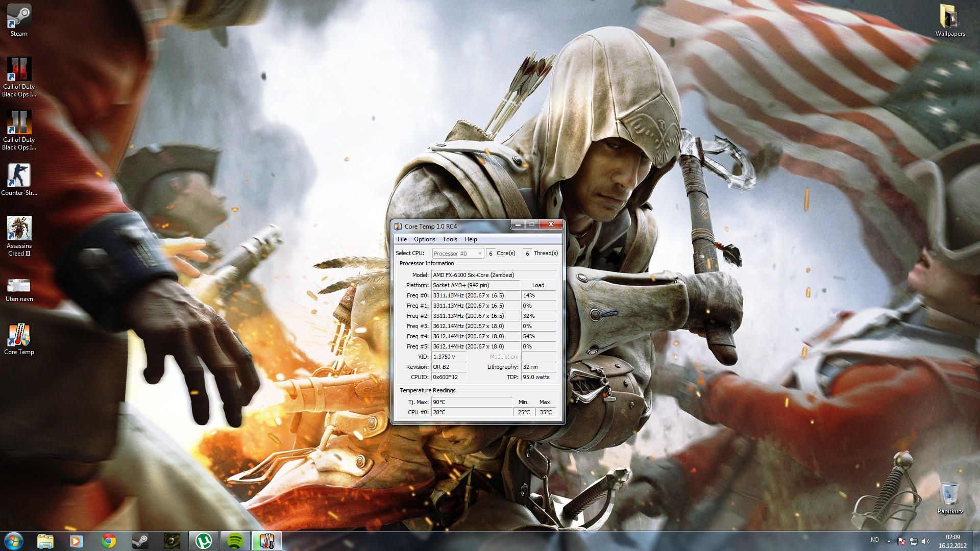This screenshot has height=551, width=980.
Task: Click the Freq #5 frequency value
Action: [476, 346]
